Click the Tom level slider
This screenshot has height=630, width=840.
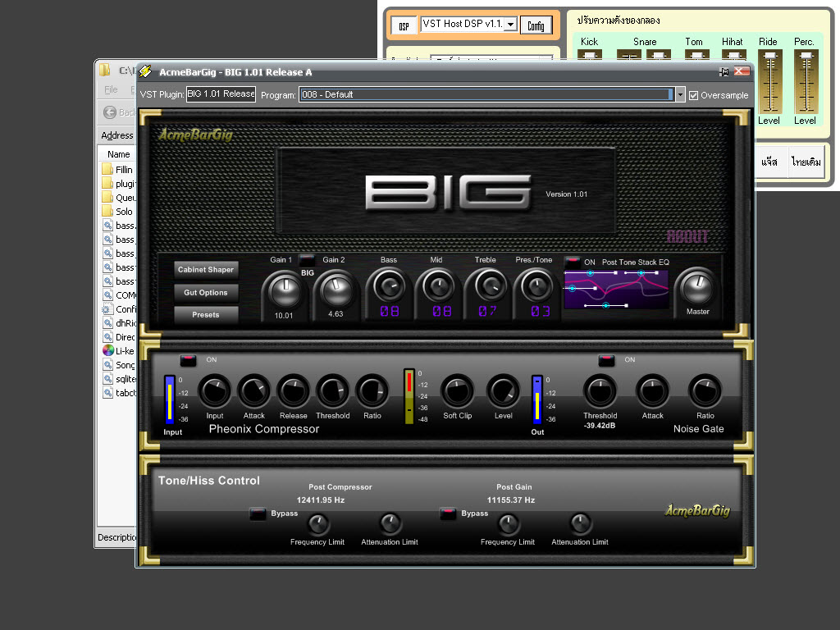tap(697, 55)
